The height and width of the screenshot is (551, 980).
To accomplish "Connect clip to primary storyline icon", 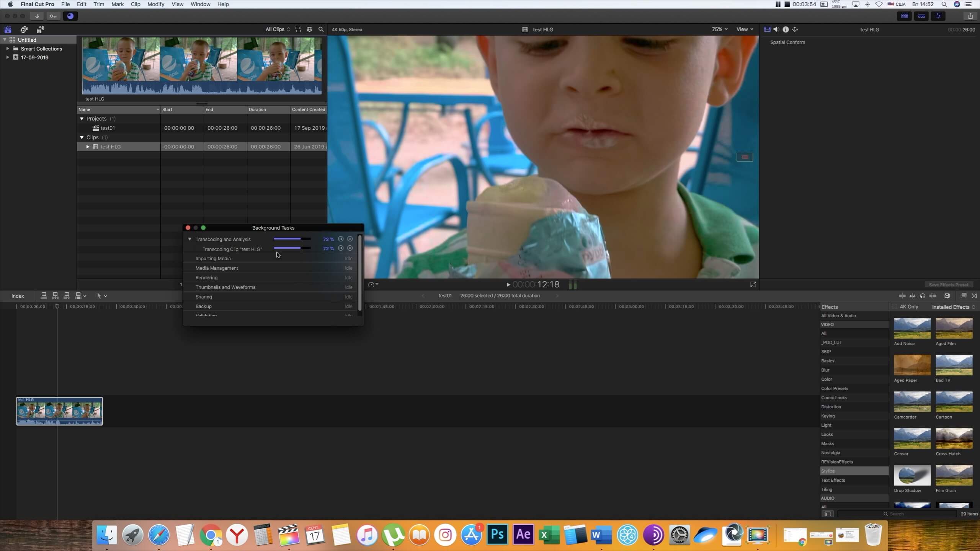I will click(x=44, y=296).
